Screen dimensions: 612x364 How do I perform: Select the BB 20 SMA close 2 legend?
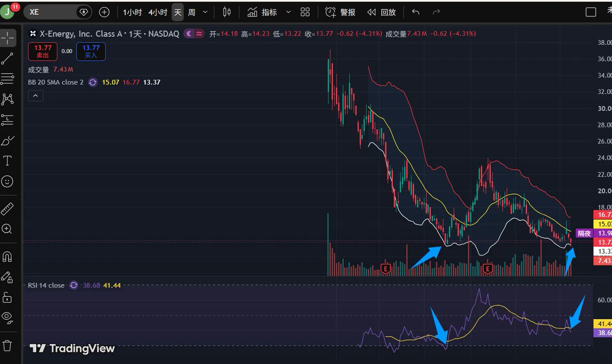pos(56,82)
